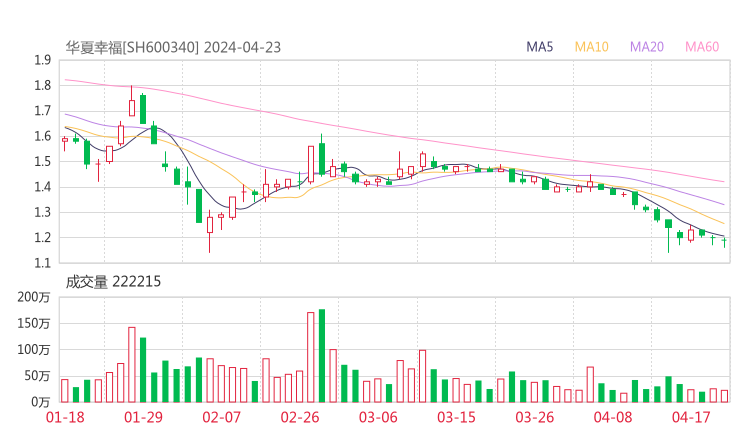This screenshot has height=440, width=740.
Task: Click the 50万 volume axis label
Action: coord(37,376)
